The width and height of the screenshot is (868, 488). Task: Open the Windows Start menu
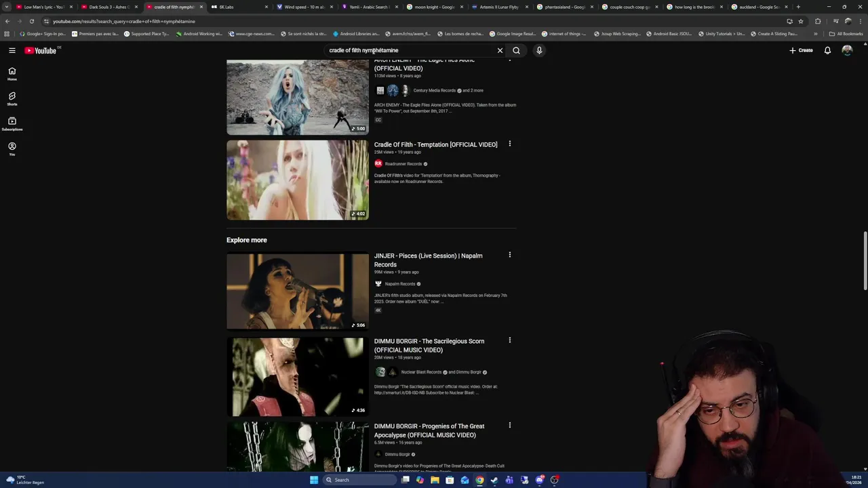[314, 480]
